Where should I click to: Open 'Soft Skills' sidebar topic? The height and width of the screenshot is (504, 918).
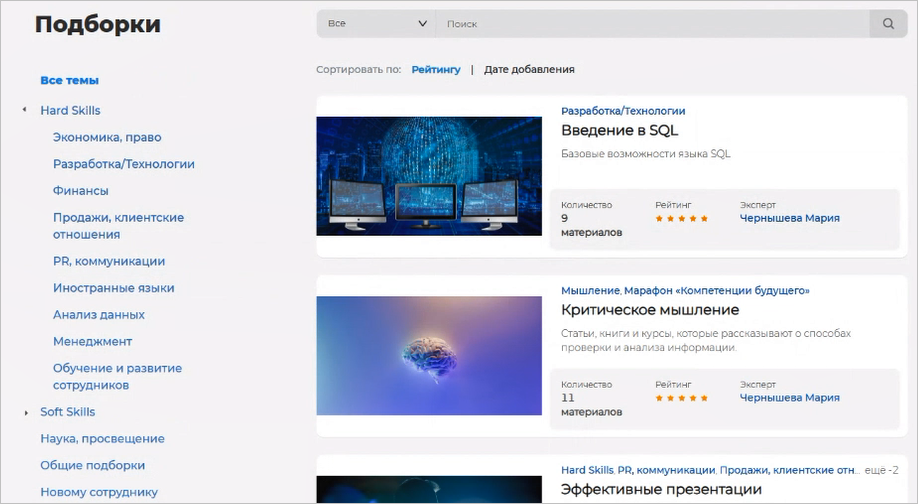point(67,412)
